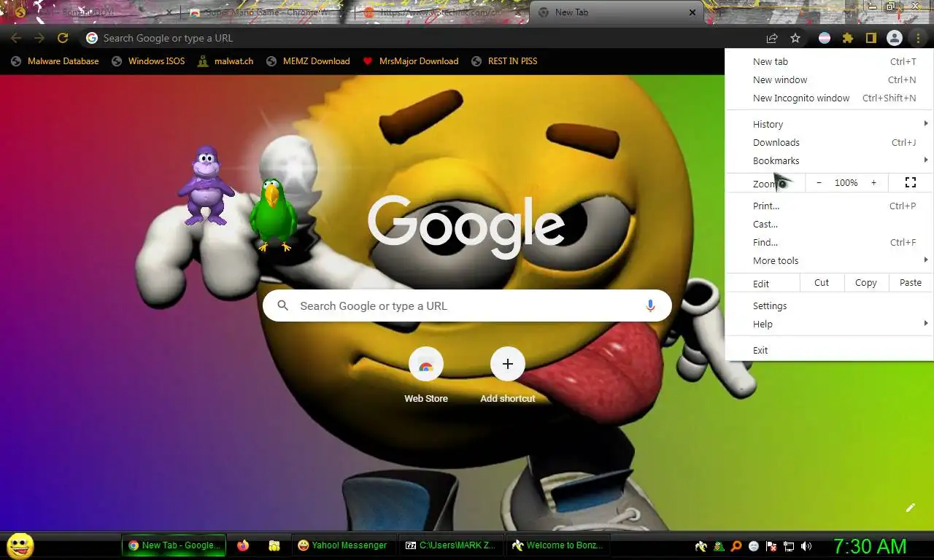Viewport: 934px width, 560px height.
Task: Click the parrot icon in the system tray
Action: (719, 545)
